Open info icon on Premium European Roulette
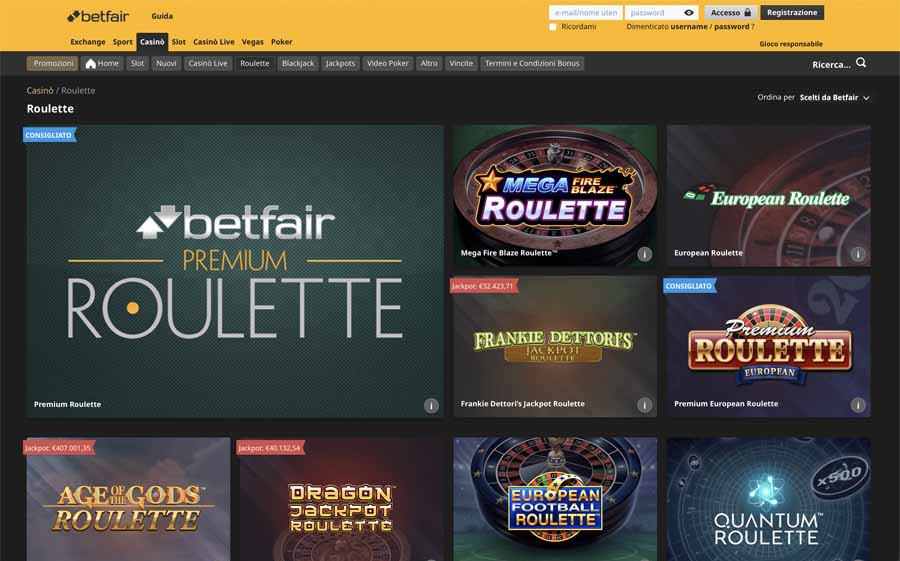 coord(858,405)
